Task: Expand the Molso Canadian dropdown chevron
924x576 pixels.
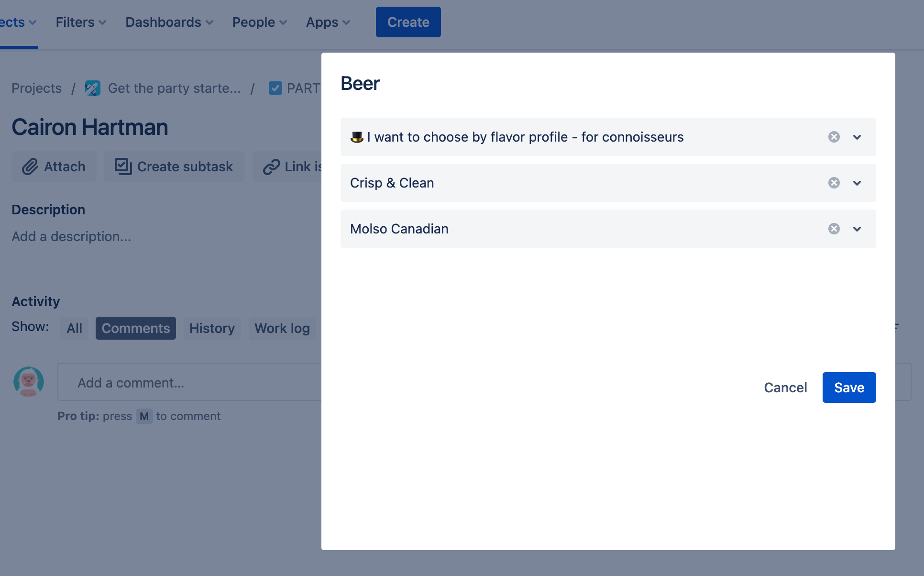Action: 857,229
